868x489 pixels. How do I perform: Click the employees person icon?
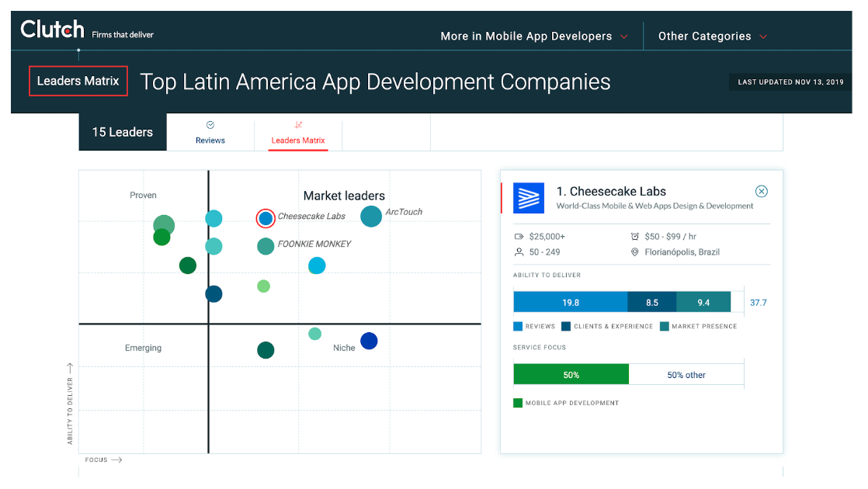pos(519,252)
